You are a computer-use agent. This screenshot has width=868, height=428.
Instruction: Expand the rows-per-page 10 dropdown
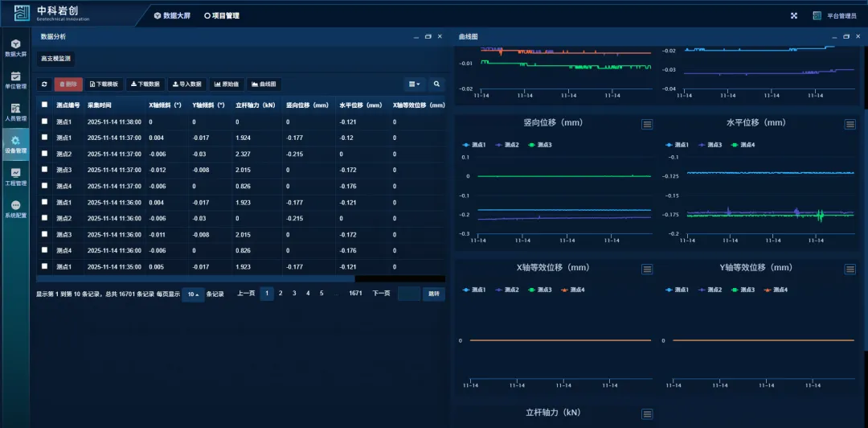[193, 294]
